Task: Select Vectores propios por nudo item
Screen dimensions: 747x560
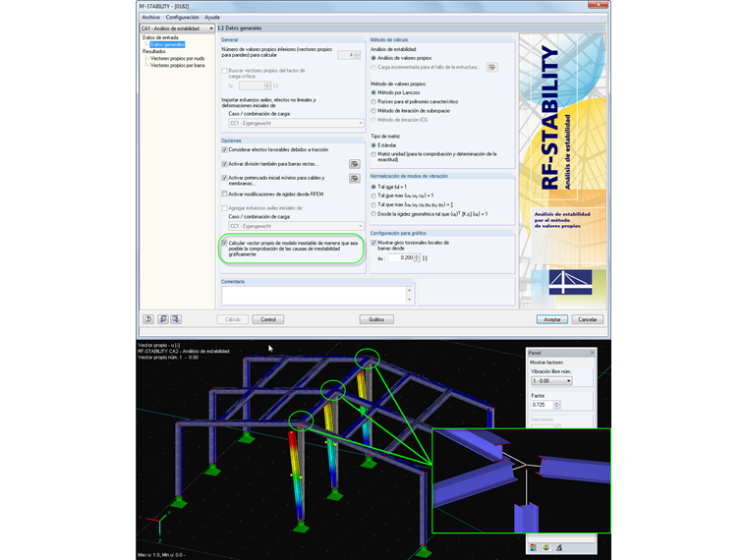Action: pos(177,59)
